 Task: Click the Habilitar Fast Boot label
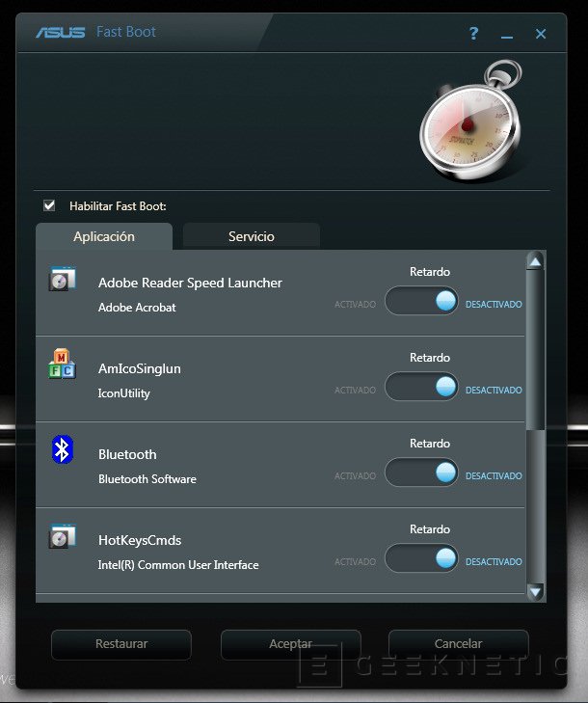pyautogui.click(x=118, y=206)
